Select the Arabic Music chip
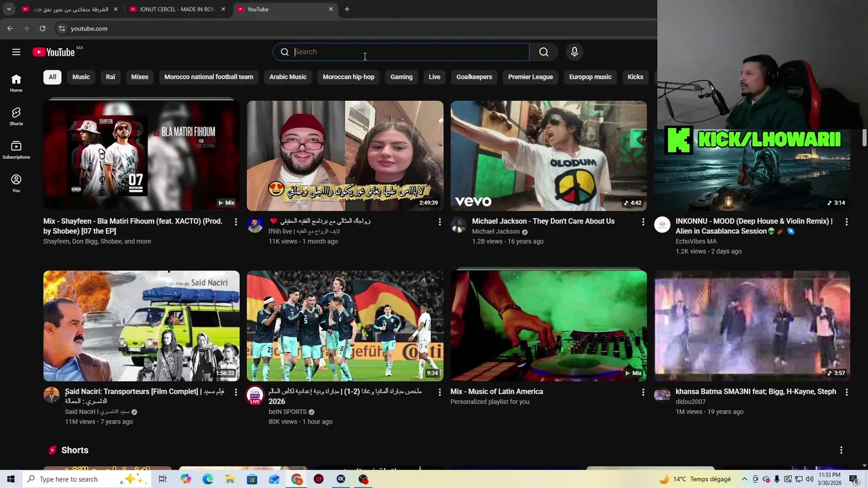 pos(288,77)
